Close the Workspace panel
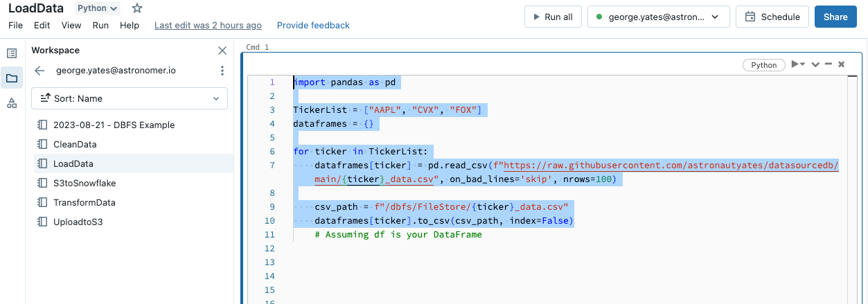Viewport: 868px width, 304px height. [222, 51]
